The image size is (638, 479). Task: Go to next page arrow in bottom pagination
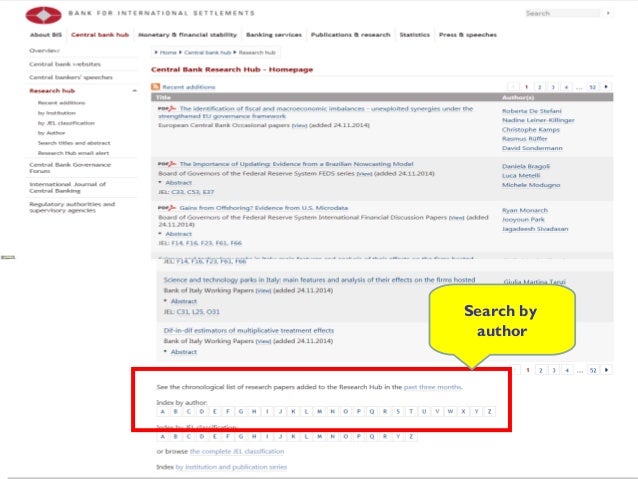click(606, 370)
